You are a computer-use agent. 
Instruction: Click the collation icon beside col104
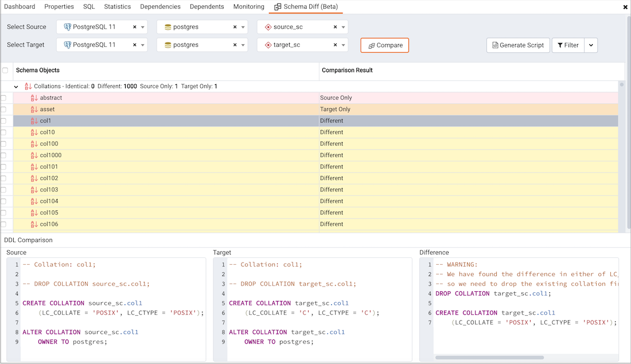34,201
